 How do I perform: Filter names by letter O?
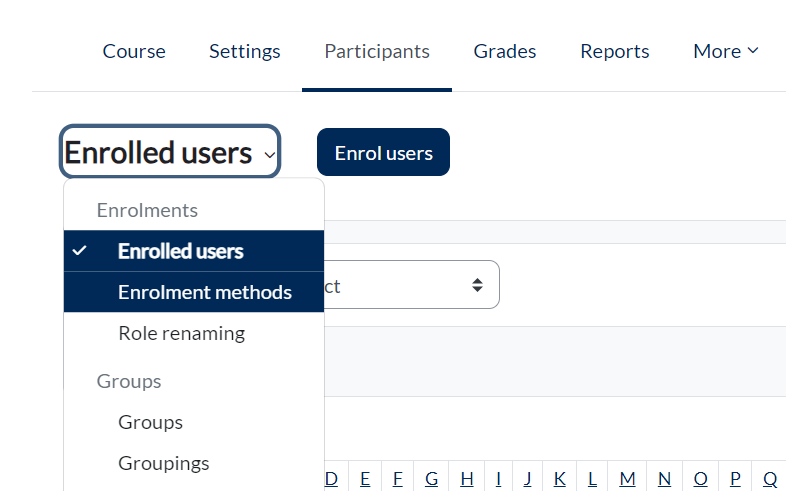tap(700, 479)
